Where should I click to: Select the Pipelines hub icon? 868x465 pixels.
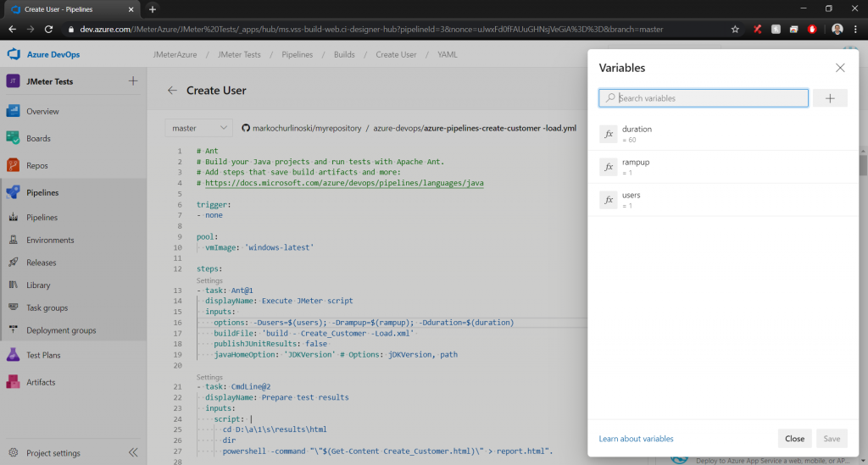(x=14, y=192)
